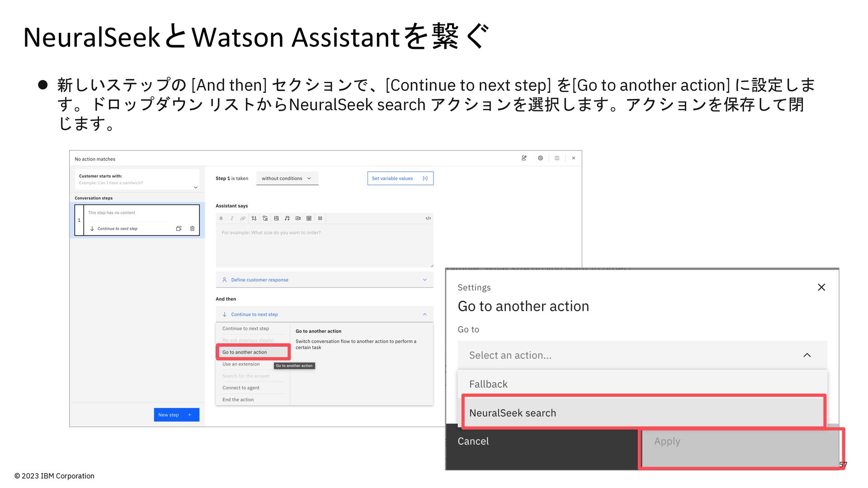
Task: Click the iframe embed icon in toolbar
Action: pos(309,218)
